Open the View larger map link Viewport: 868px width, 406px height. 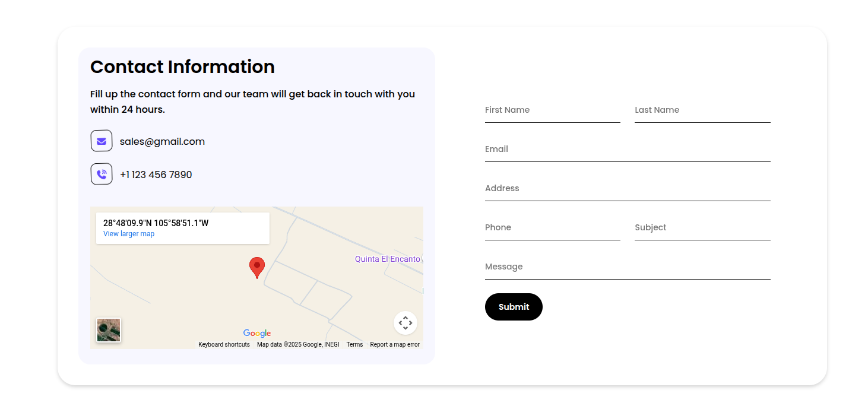coord(129,234)
